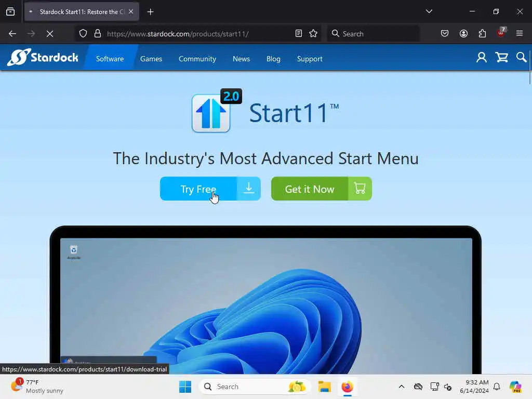Open the Community menu item
This screenshot has width=532, height=399.
click(x=197, y=59)
